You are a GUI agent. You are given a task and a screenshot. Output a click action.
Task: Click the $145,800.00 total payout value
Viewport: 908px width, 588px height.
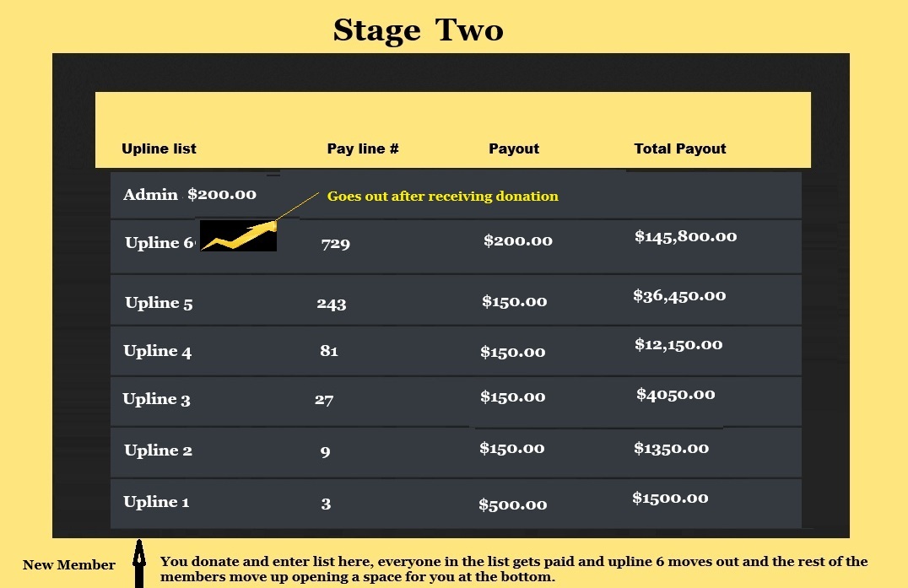tap(686, 237)
